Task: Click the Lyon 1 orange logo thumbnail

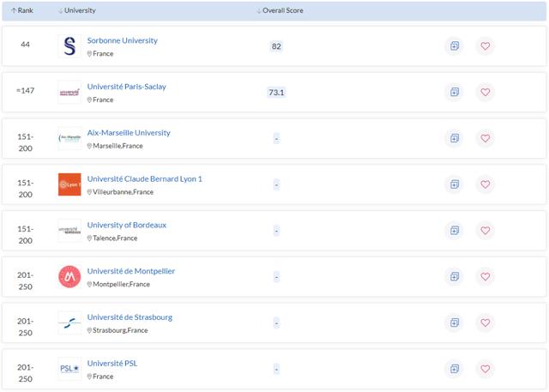Action: [69, 184]
